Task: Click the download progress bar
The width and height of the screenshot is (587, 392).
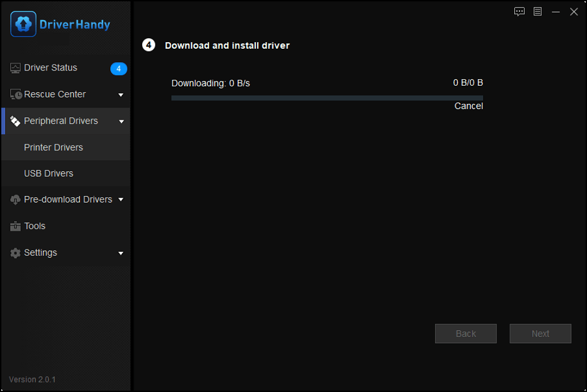Action: pyautogui.click(x=327, y=97)
